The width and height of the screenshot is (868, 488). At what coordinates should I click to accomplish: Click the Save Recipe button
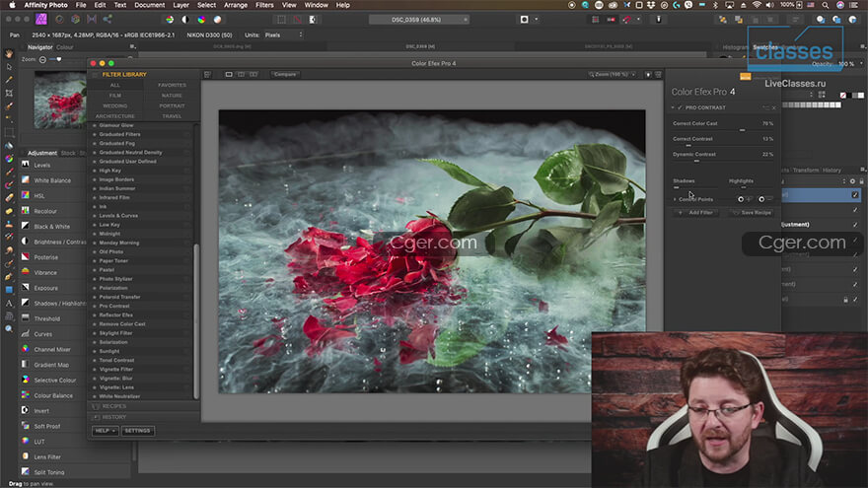pos(752,213)
